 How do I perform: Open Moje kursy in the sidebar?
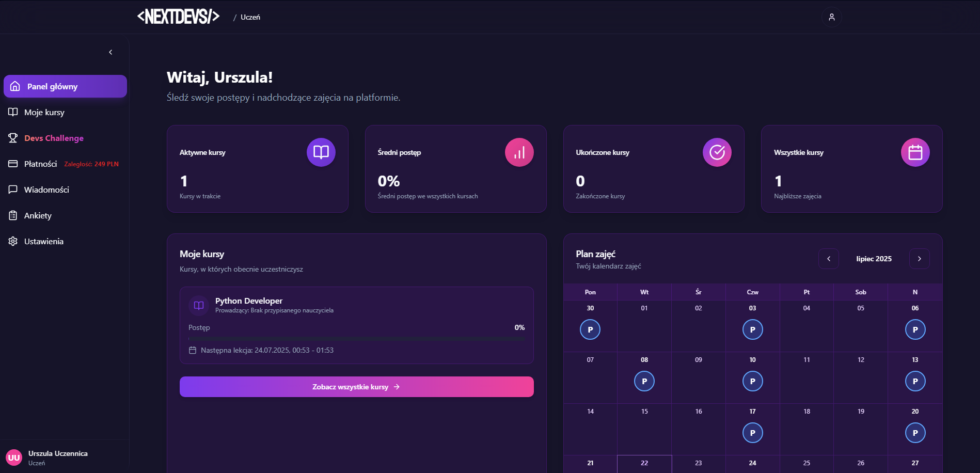point(44,112)
